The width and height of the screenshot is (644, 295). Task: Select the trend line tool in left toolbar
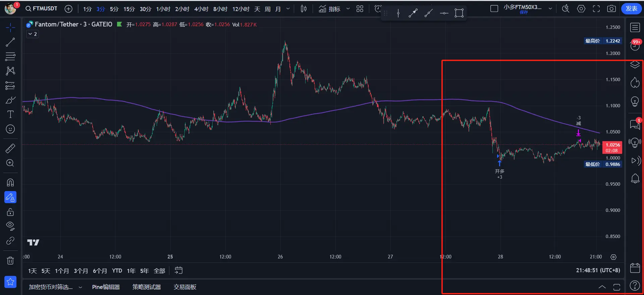tap(10, 42)
